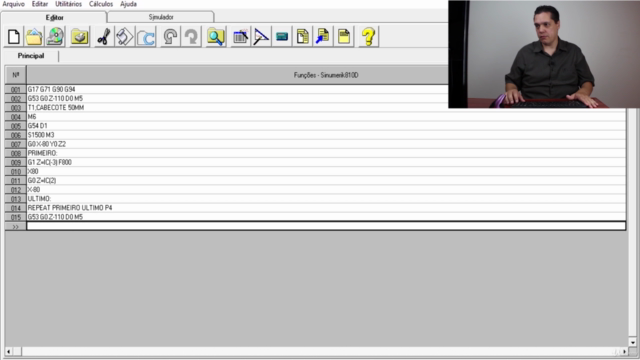This screenshot has height=360, width=640.
Task: Click line 'G17 G71 G90 G94'
Action: pyautogui.click(x=326, y=89)
